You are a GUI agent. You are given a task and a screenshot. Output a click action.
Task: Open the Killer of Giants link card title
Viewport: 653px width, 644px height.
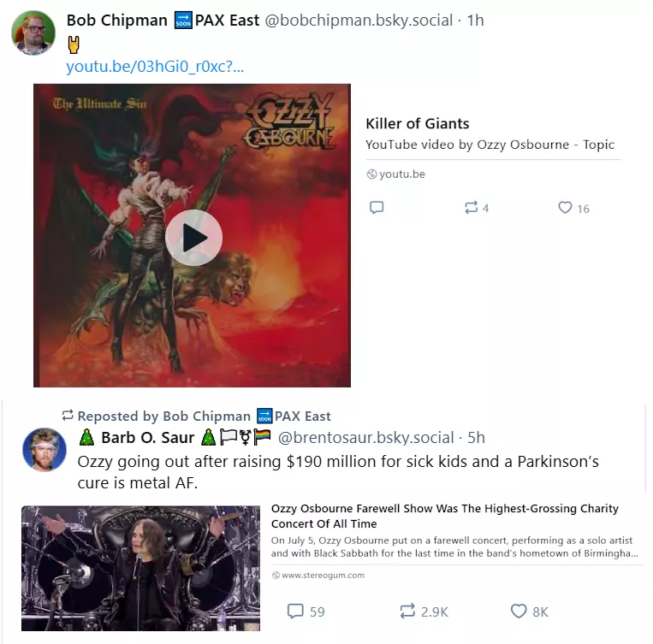tap(418, 124)
